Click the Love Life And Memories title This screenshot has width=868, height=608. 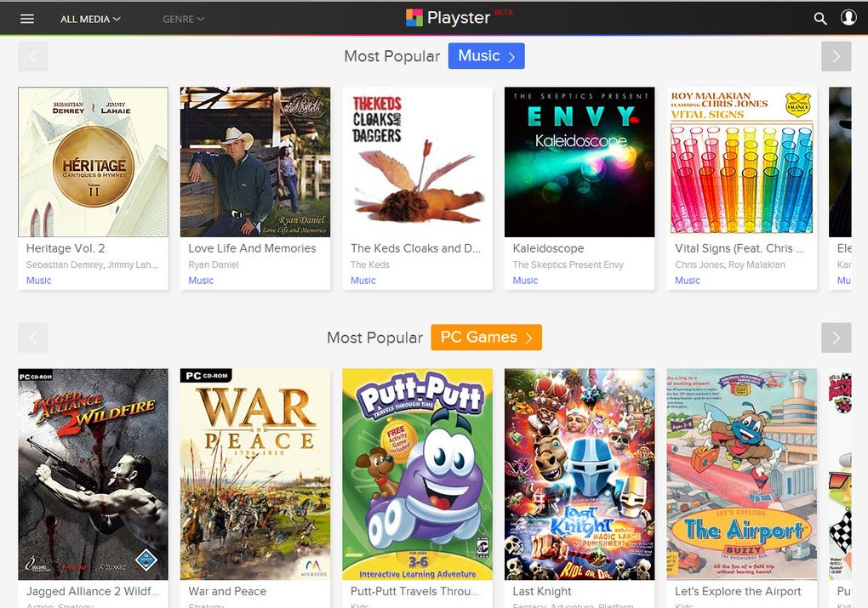[252, 248]
